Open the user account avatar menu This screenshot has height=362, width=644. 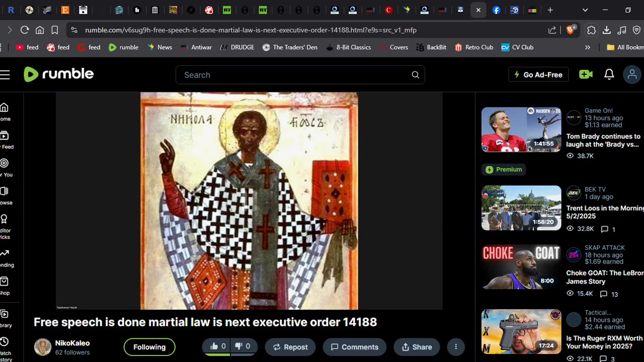[x=632, y=74]
